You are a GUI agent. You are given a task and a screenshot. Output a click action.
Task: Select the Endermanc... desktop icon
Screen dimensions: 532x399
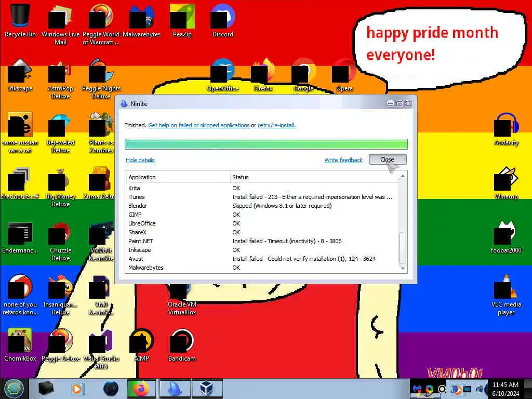point(20,237)
